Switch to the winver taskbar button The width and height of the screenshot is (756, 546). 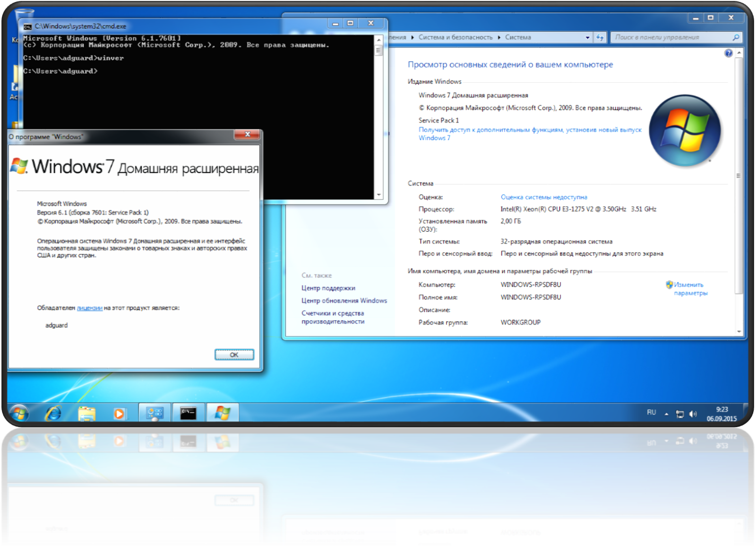(x=222, y=413)
